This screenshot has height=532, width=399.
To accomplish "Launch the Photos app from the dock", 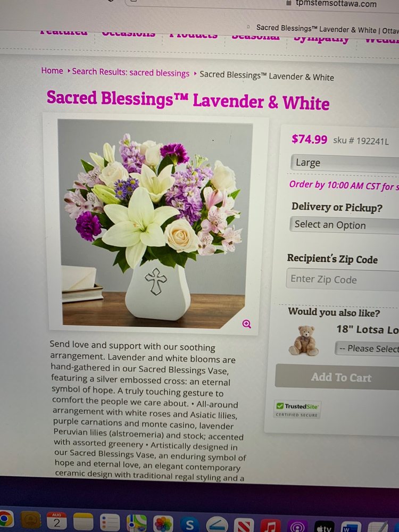I will 163,523.
